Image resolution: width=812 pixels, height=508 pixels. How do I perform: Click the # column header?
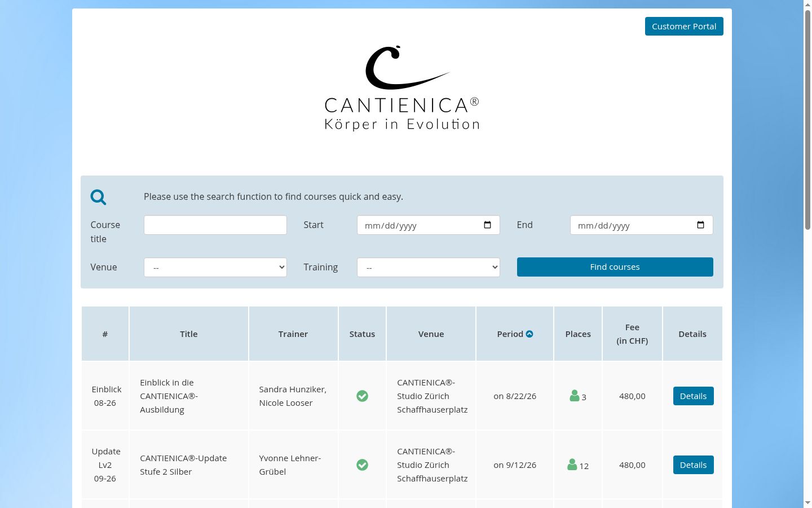[x=105, y=334]
